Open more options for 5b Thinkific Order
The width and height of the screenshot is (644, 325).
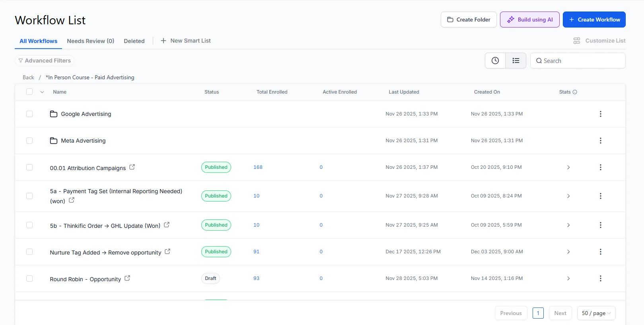coord(601,225)
